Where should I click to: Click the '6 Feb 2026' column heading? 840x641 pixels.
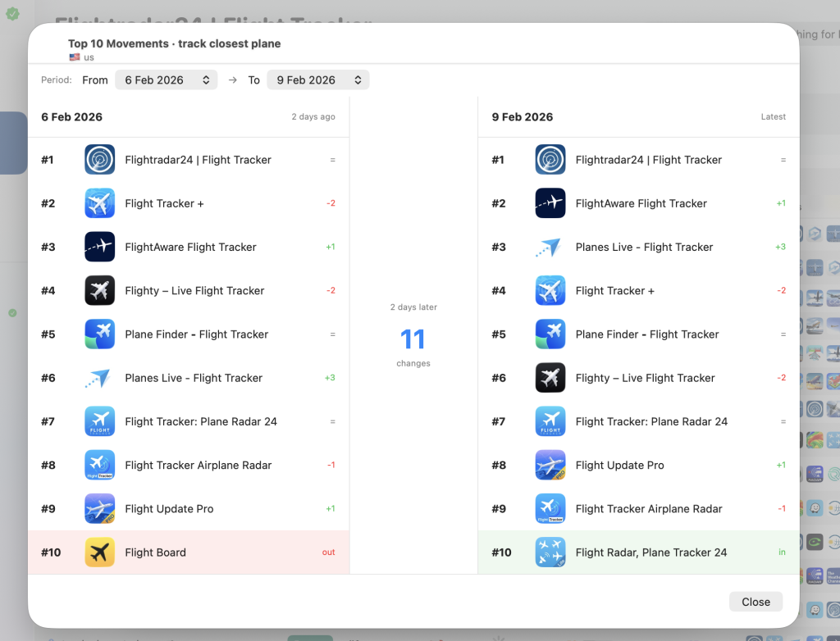point(72,116)
